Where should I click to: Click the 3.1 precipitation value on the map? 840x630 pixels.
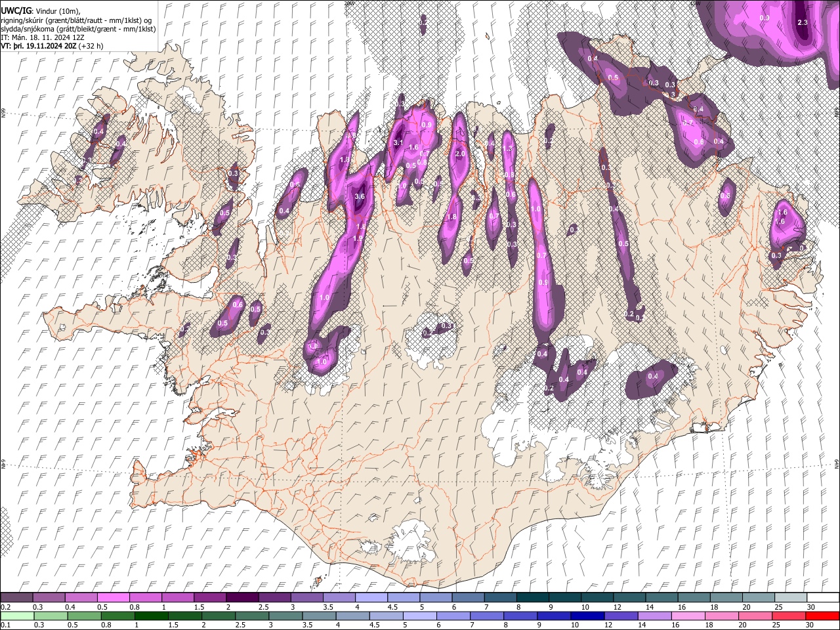(x=398, y=142)
